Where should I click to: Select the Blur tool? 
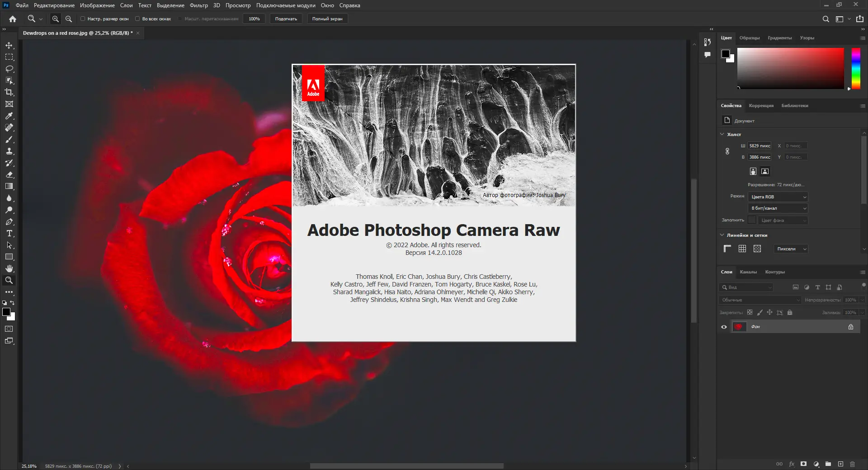pyautogui.click(x=9, y=198)
